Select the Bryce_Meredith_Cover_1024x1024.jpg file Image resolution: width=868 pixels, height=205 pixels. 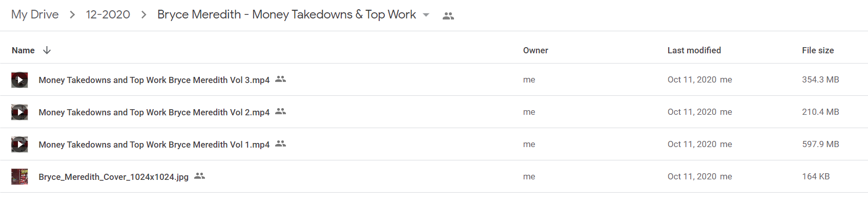click(434, 176)
